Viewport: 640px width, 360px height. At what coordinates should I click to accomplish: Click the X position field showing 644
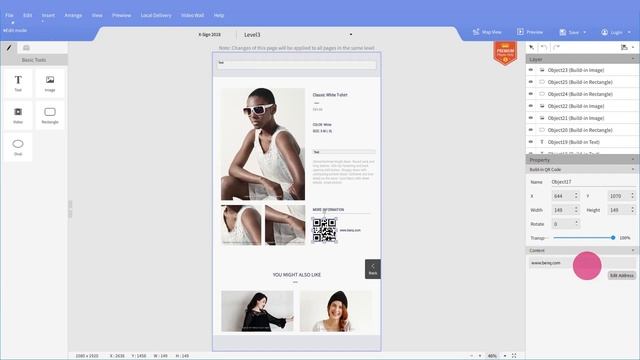[565, 196]
